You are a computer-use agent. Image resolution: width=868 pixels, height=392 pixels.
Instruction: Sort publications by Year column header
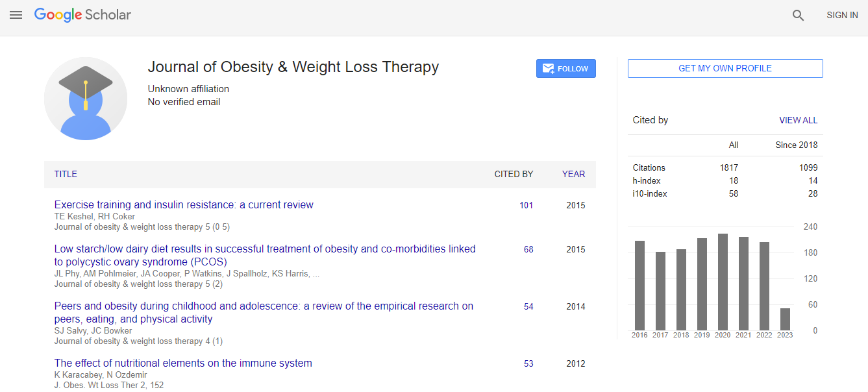click(x=573, y=174)
